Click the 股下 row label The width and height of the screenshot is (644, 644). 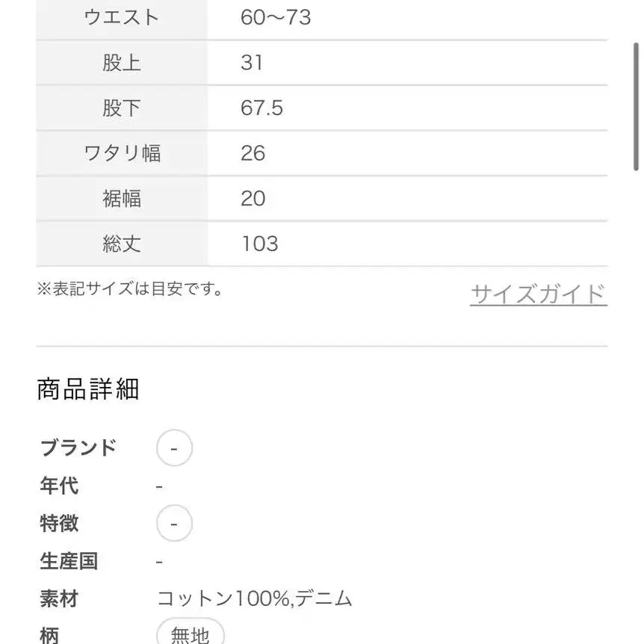tap(122, 108)
